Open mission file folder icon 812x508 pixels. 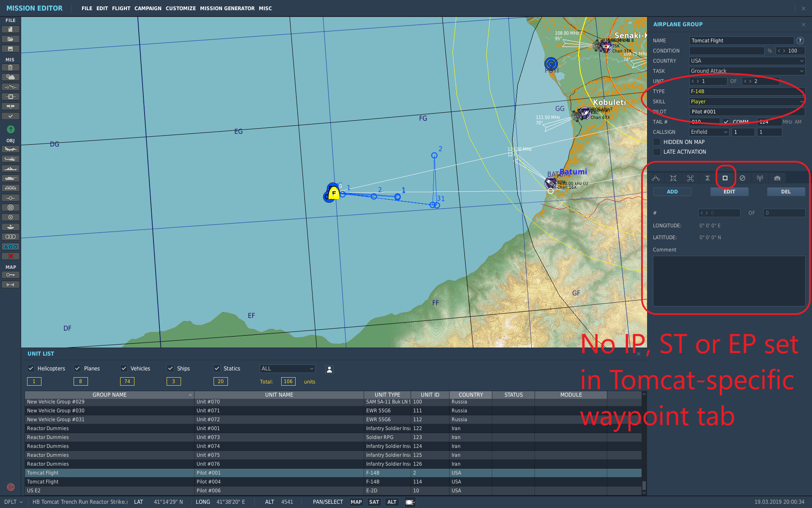[11, 39]
